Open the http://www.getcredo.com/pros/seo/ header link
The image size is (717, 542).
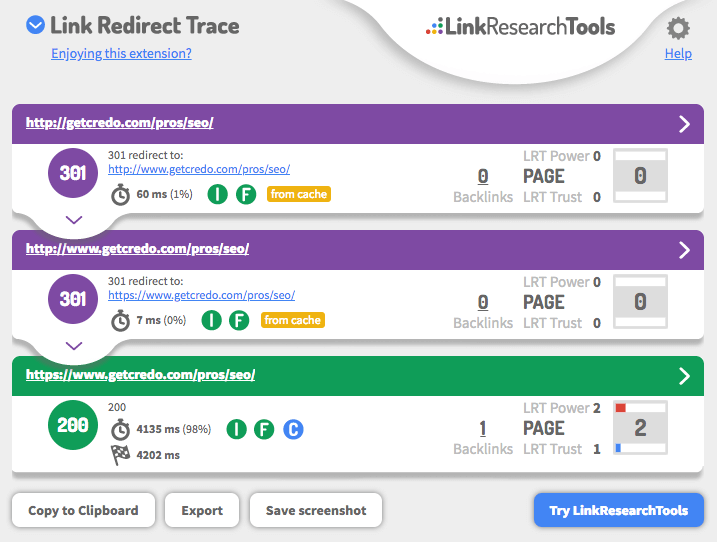(137, 249)
